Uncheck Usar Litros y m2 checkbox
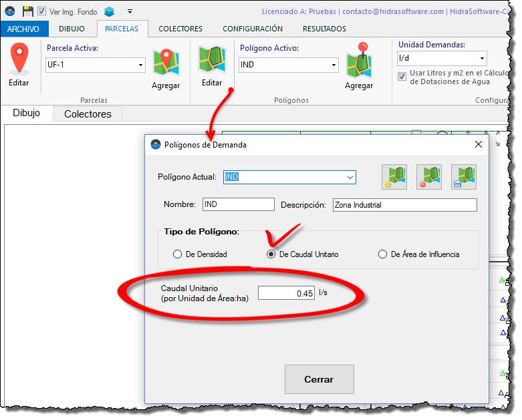This screenshot has height=420, width=522. coord(402,76)
